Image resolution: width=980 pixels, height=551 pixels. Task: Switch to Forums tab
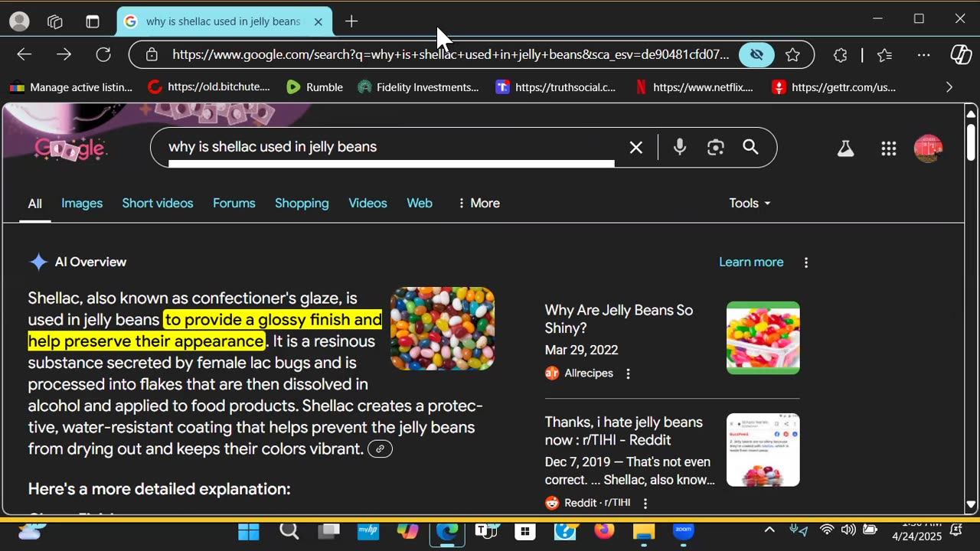[234, 203]
